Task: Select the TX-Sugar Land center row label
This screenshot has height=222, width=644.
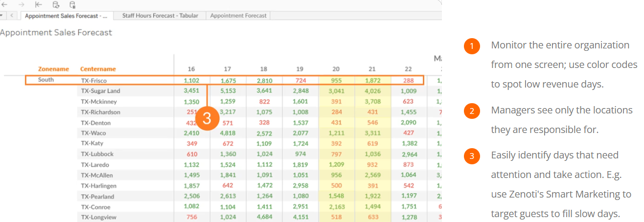Action: [x=100, y=91]
